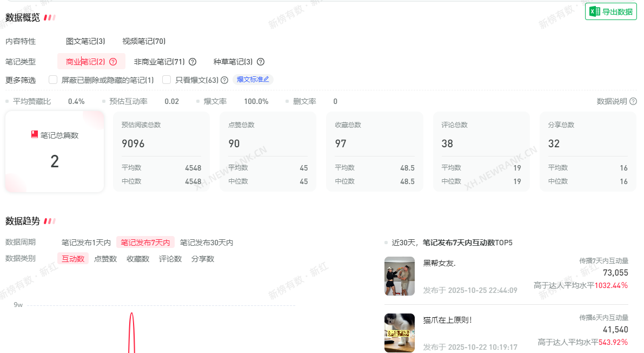Click the edit pencil on 爆文标准
The height and width of the screenshot is (353, 644).
coord(266,80)
